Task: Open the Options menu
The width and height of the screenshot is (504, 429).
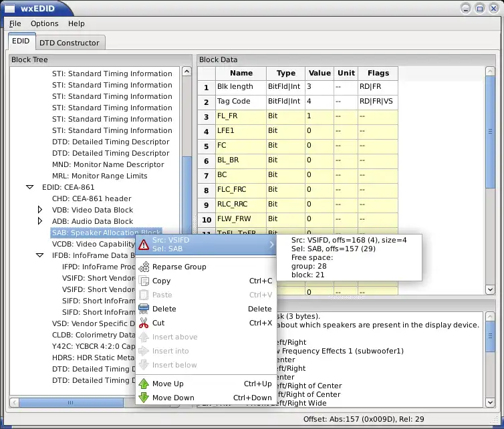Action: point(44,23)
